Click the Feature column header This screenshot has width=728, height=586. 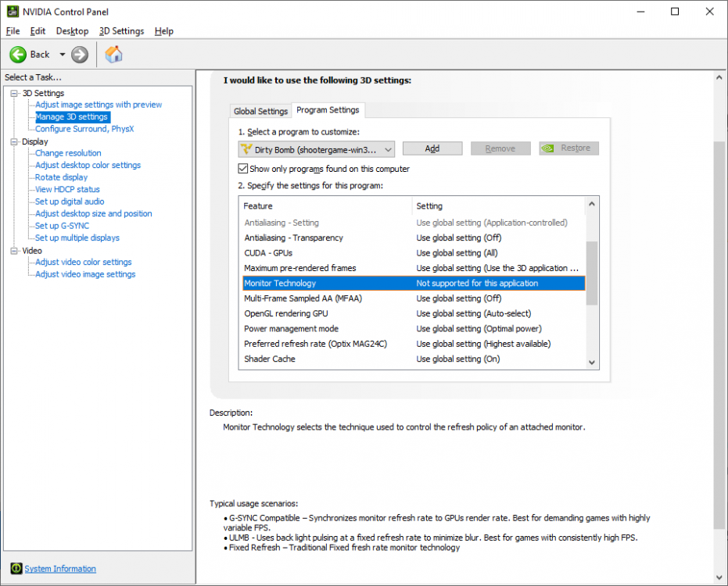click(325, 206)
